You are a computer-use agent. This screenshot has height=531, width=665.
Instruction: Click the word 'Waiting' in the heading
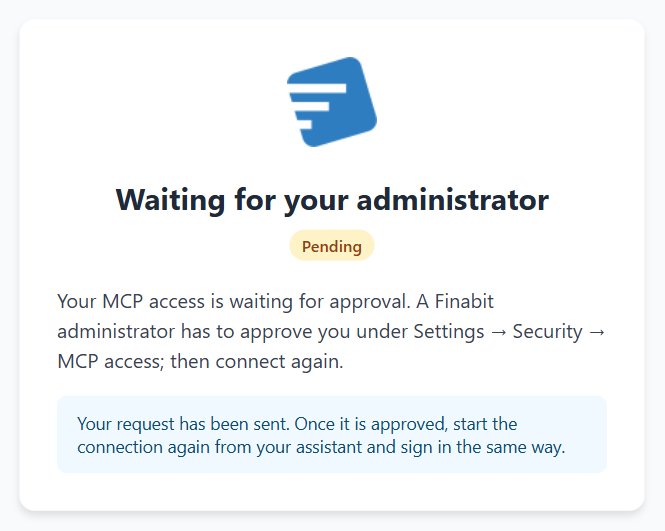tap(170, 200)
